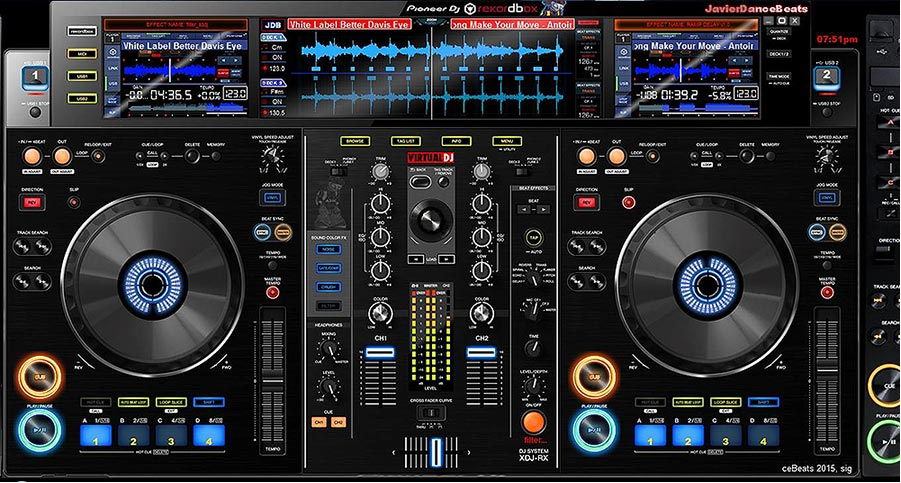The image size is (901, 483).
Task: Toggle left deck MASTER TEMPO button
Action: point(272,292)
